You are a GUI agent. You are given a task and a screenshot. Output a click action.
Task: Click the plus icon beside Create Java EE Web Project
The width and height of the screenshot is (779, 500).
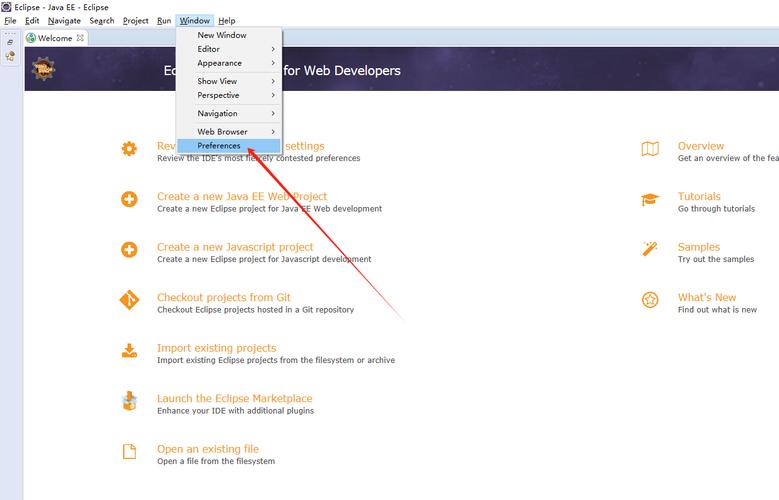129,199
